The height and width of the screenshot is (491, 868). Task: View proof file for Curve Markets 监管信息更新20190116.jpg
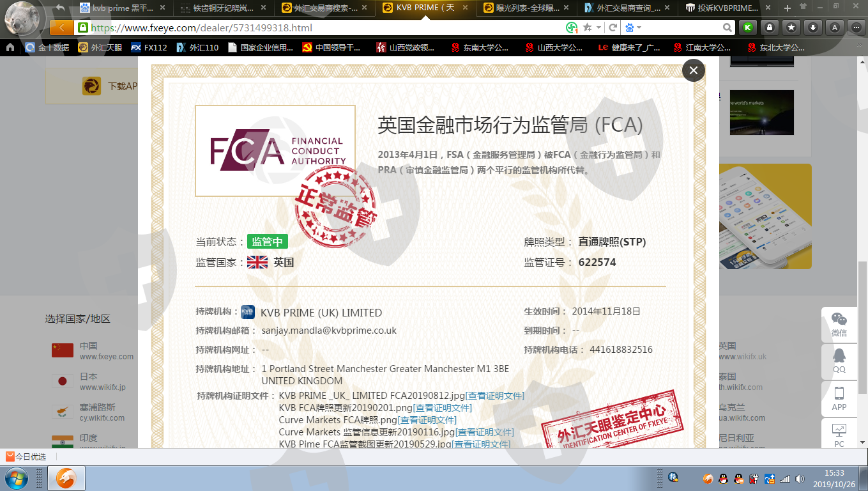click(x=484, y=432)
